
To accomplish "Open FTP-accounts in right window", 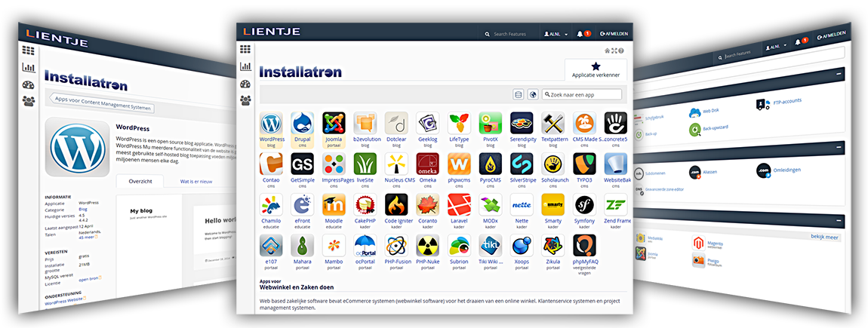I will coord(780,103).
